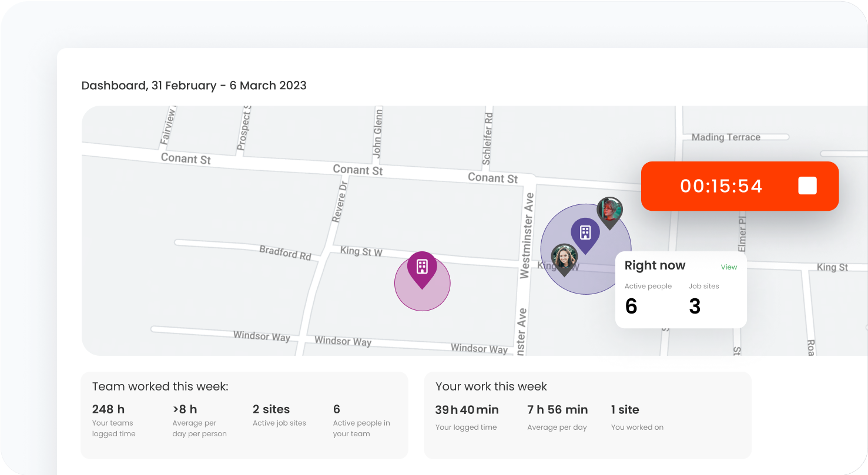The image size is (868, 475).
Task: Click the 2 sites active job sites value
Action: pos(271,409)
